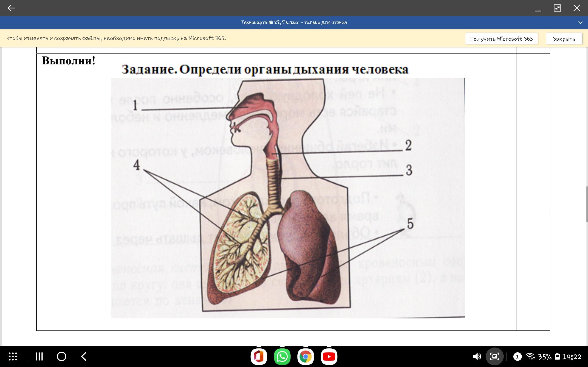The height and width of the screenshot is (367, 588).
Task: Click the vertical scrollbar on the right
Action: point(587,204)
